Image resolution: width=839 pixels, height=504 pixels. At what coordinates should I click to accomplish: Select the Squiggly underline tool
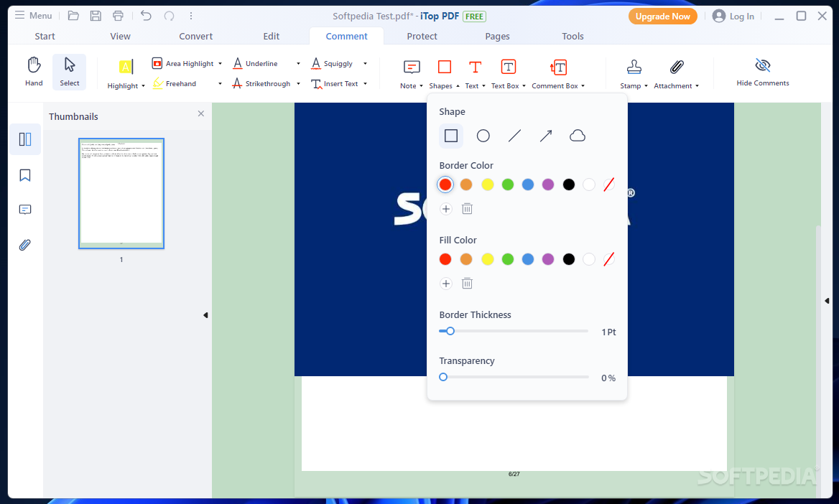(332, 63)
